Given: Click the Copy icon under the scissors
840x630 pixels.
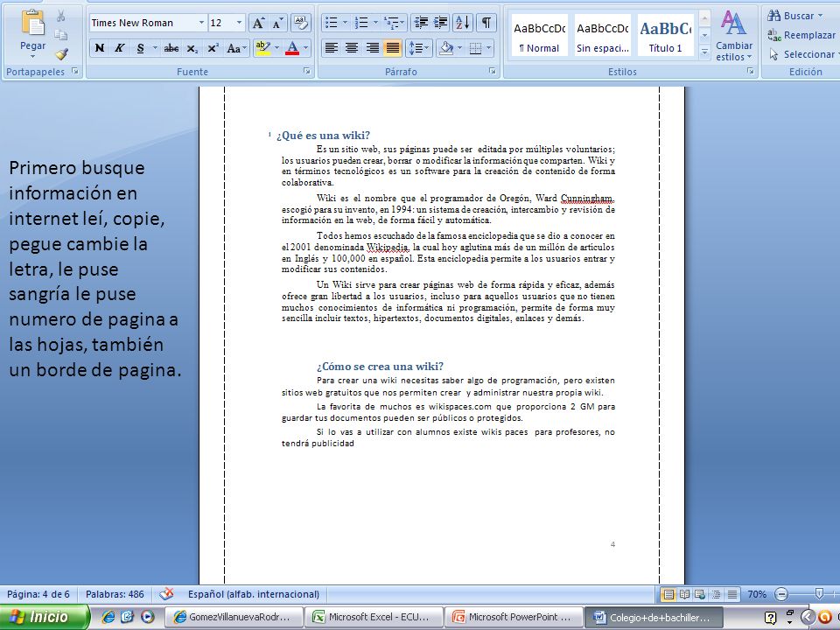Looking at the screenshot, I should (61, 35).
